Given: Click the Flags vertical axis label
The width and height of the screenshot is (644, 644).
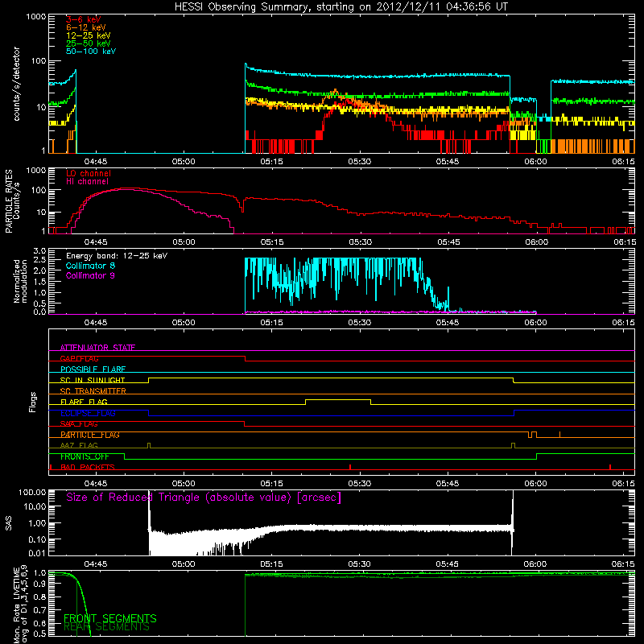Looking at the screenshot, I should (33, 402).
